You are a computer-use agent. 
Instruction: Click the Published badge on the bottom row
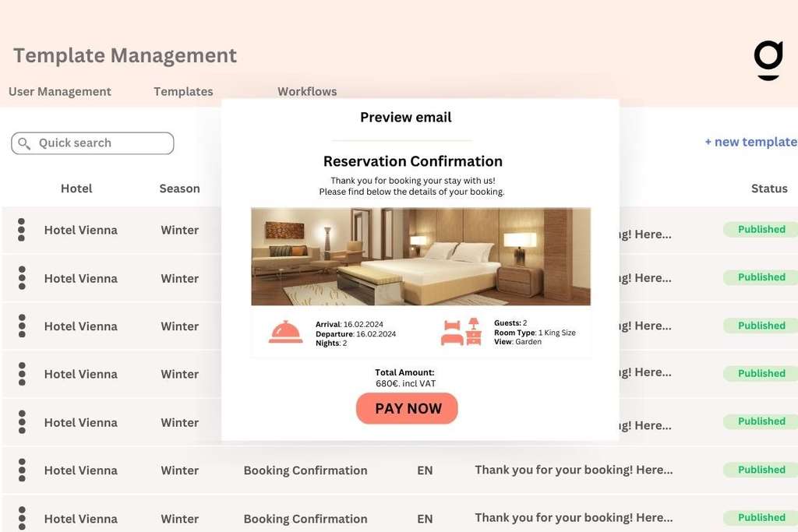759,517
